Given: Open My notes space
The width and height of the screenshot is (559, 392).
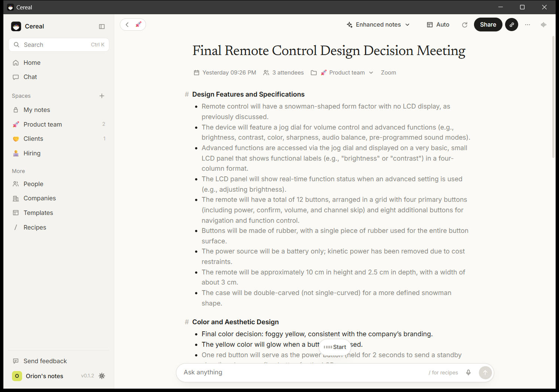Looking at the screenshot, I should point(59,110).
